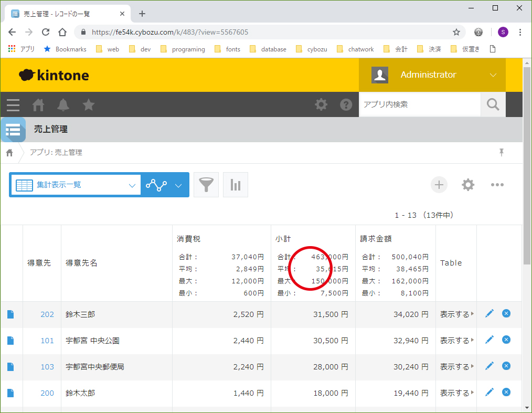Click the 売上管理 app list icon
This screenshot has height=413, width=532.
coord(13,129)
